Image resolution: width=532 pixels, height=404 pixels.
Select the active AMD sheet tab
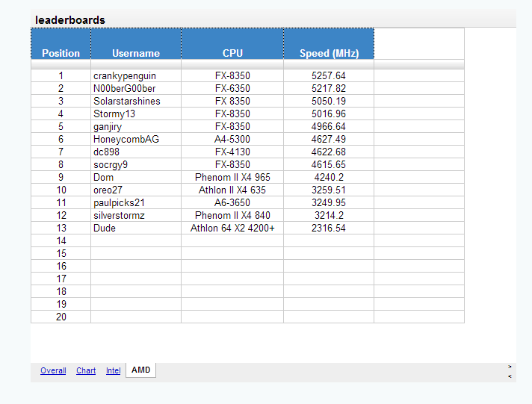pos(140,370)
